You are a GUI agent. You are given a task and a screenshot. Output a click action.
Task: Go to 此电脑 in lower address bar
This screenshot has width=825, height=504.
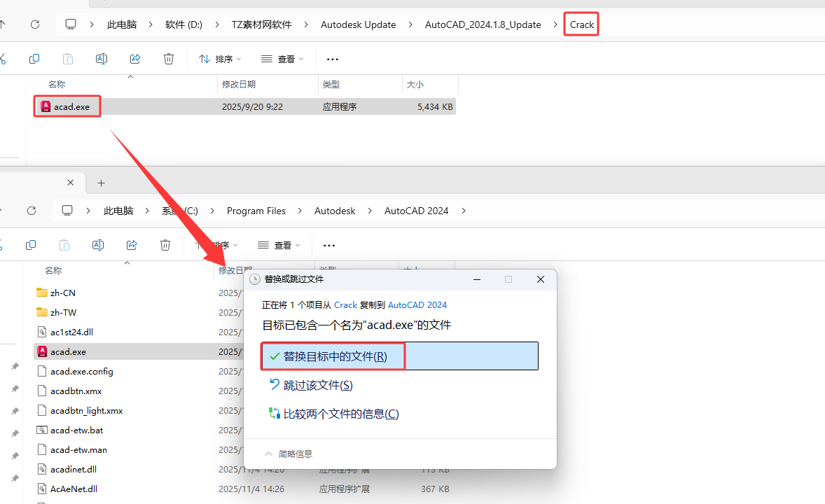pyautogui.click(x=118, y=211)
